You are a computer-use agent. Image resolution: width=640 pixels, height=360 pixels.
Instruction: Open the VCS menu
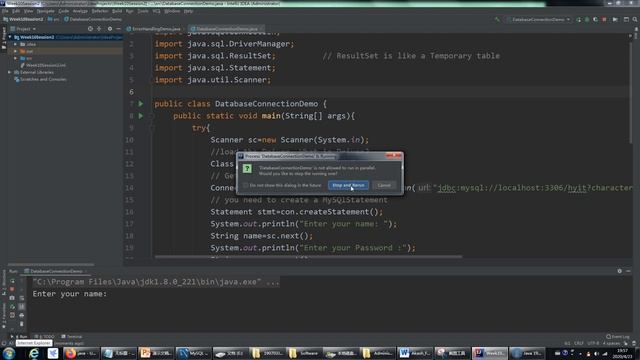pos(156,11)
